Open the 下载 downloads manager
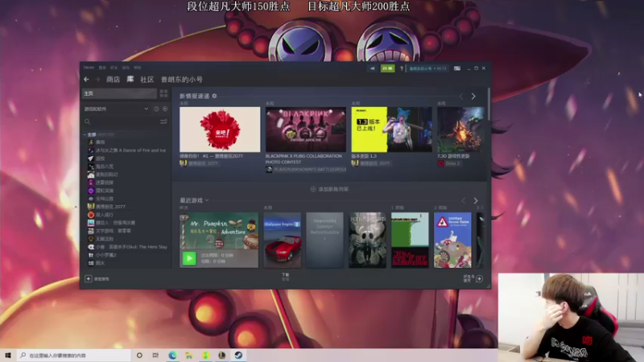 (x=286, y=277)
